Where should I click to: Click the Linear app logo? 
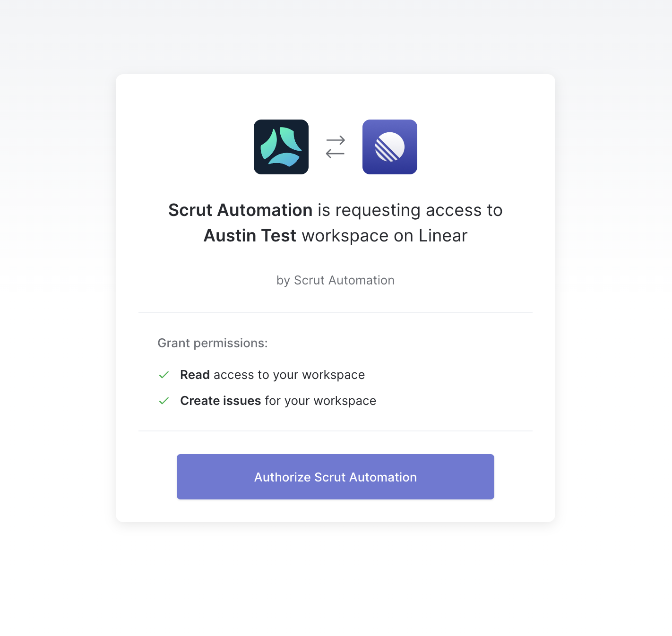(390, 147)
